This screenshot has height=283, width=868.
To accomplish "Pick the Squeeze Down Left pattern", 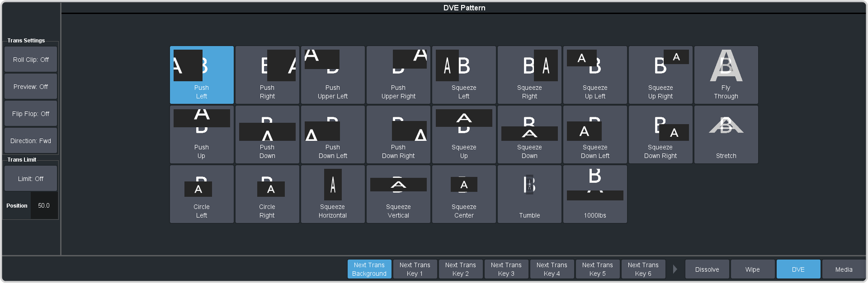I will [x=595, y=135].
